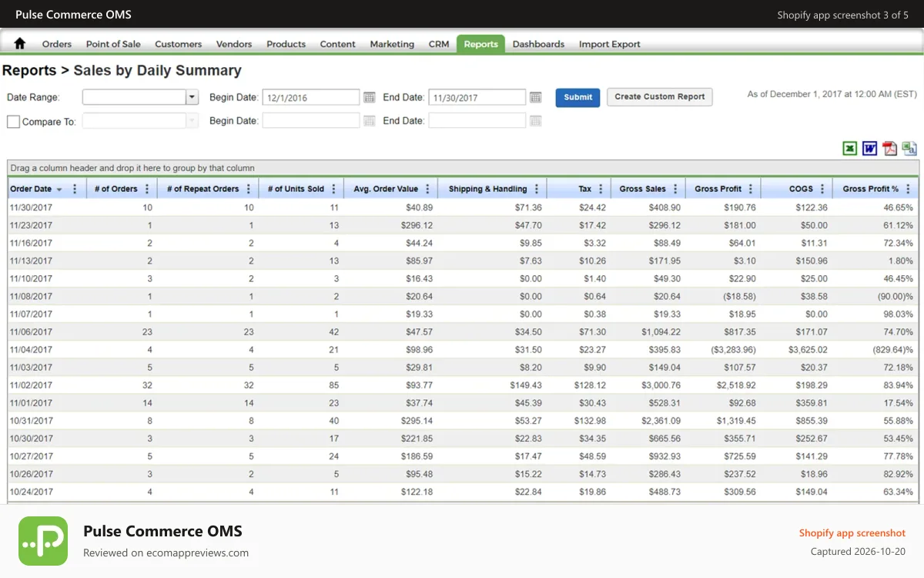Open the Content menu
This screenshot has width=924, height=578.
pos(338,44)
